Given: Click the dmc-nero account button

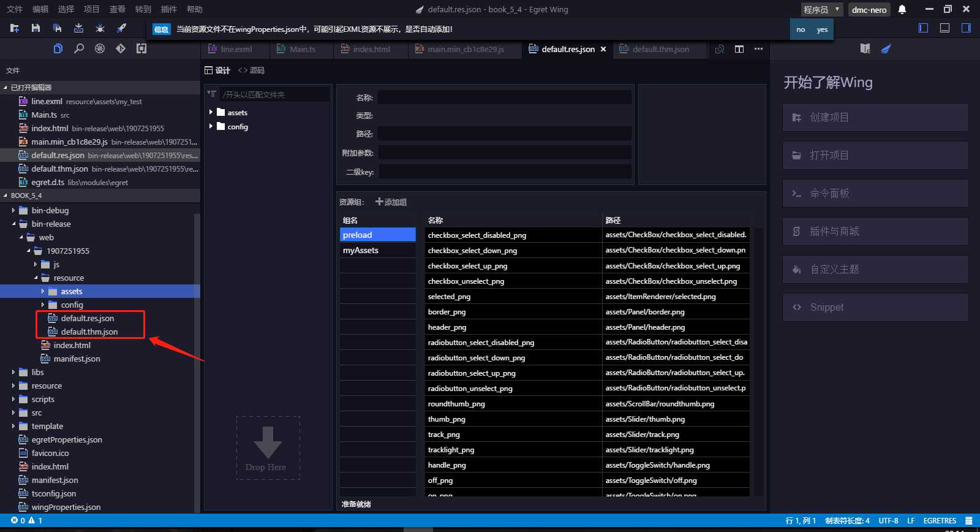Looking at the screenshot, I should pyautogui.click(x=869, y=9).
